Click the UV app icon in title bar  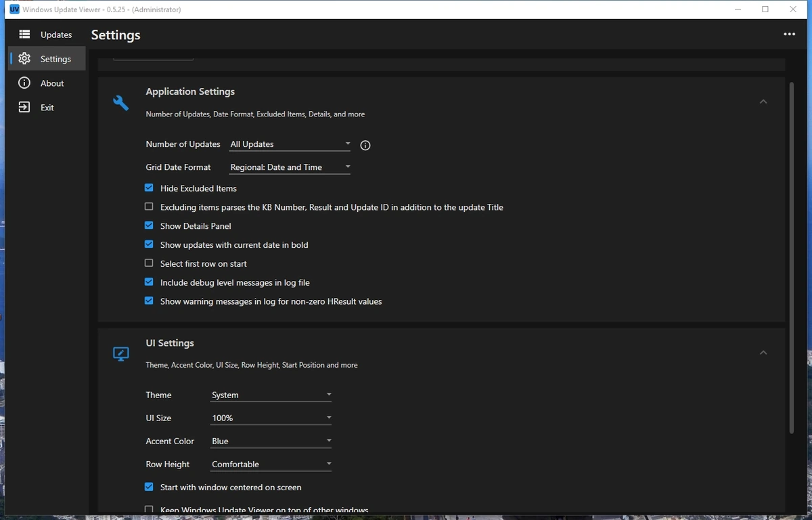click(x=14, y=9)
